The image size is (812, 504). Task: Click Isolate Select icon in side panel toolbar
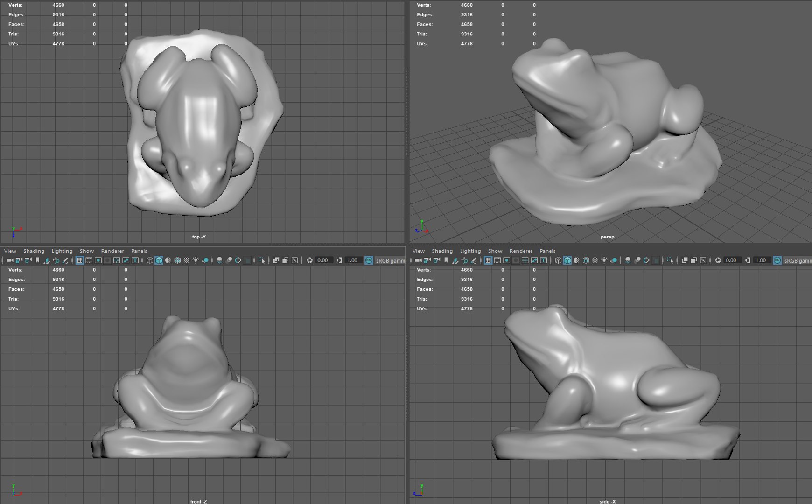pos(670,260)
